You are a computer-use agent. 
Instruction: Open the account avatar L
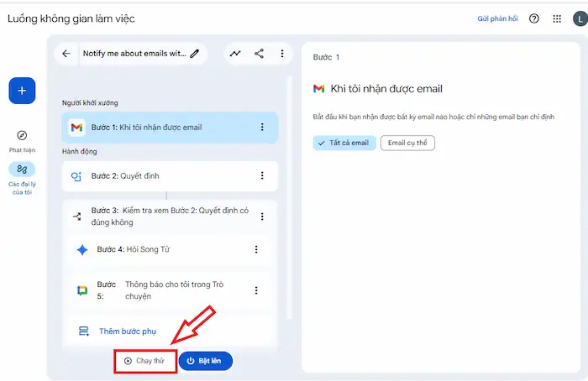[x=580, y=18]
